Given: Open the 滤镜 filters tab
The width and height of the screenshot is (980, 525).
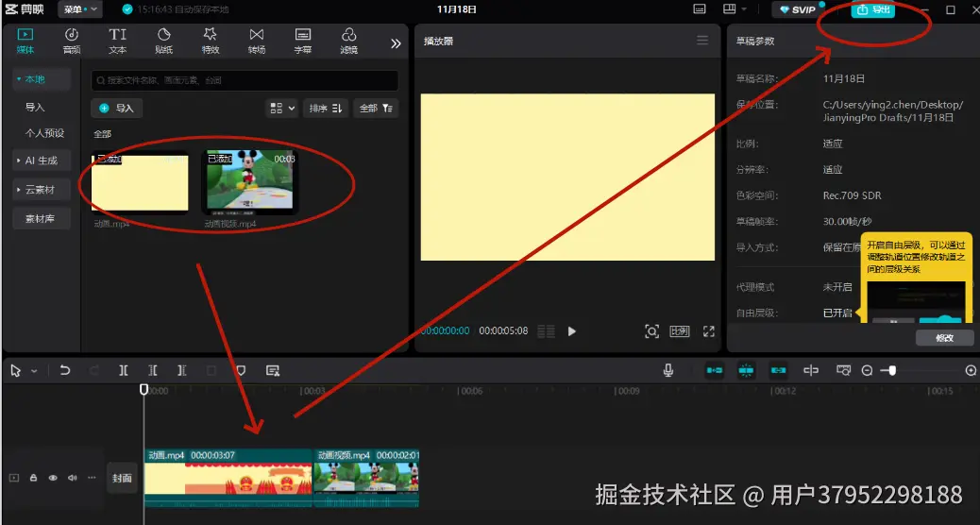Looking at the screenshot, I should [x=348, y=41].
